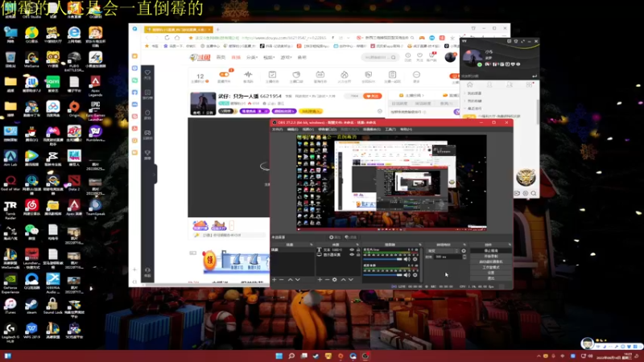
Task: Open Epic Games Launcher desktop icon
Action: click(95, 110)
